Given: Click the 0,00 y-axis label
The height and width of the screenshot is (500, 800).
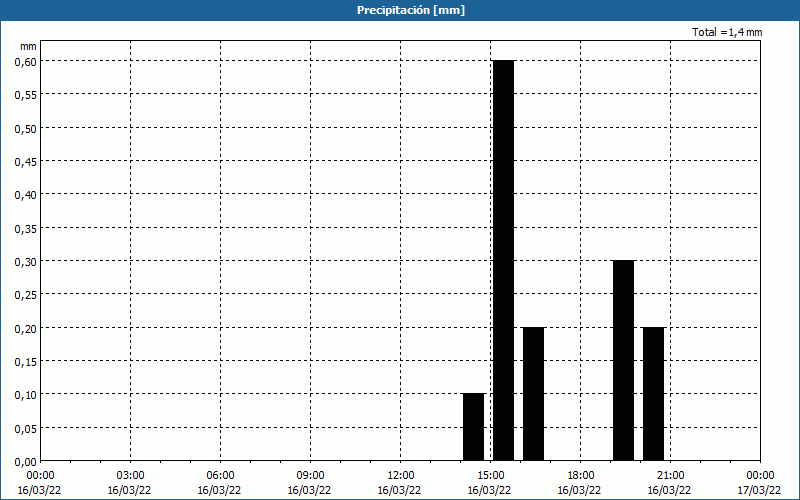Looking at the screenshot, I should coord(26,462).
